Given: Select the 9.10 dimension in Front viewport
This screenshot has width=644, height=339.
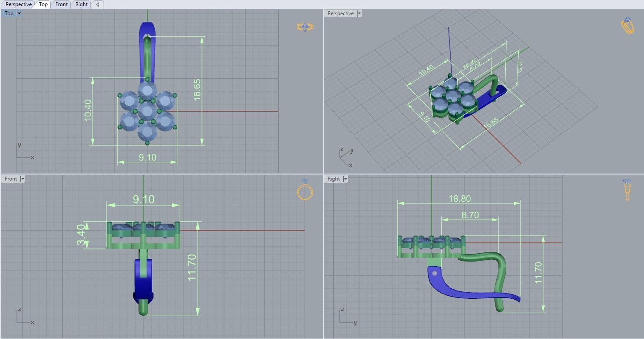Looking at the screenshot, I should pos(143,200).
